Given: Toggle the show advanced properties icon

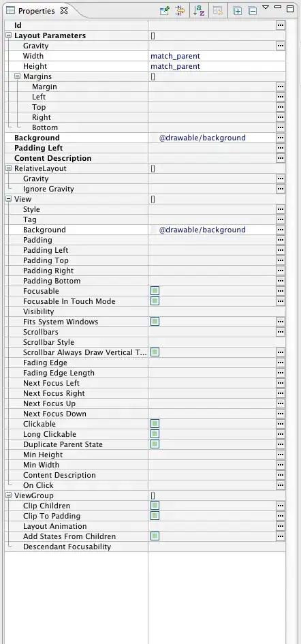Looking at the screenshot, I should (x=180, y=11).
